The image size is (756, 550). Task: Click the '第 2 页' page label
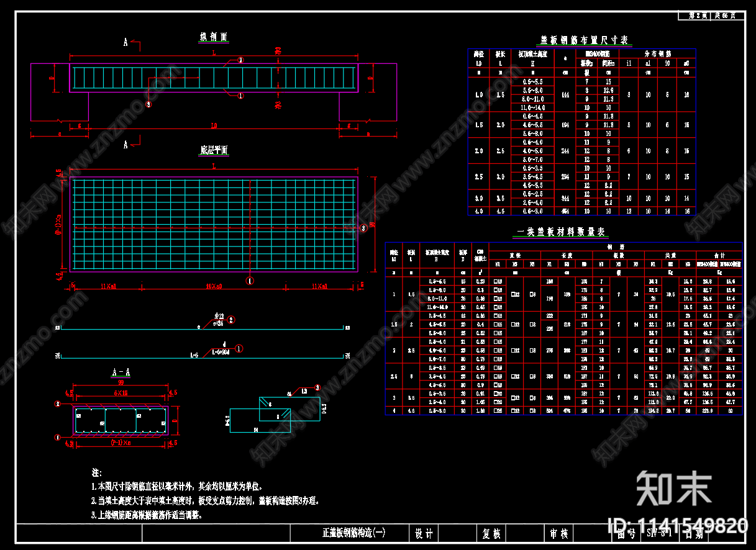tap(698, 16)
